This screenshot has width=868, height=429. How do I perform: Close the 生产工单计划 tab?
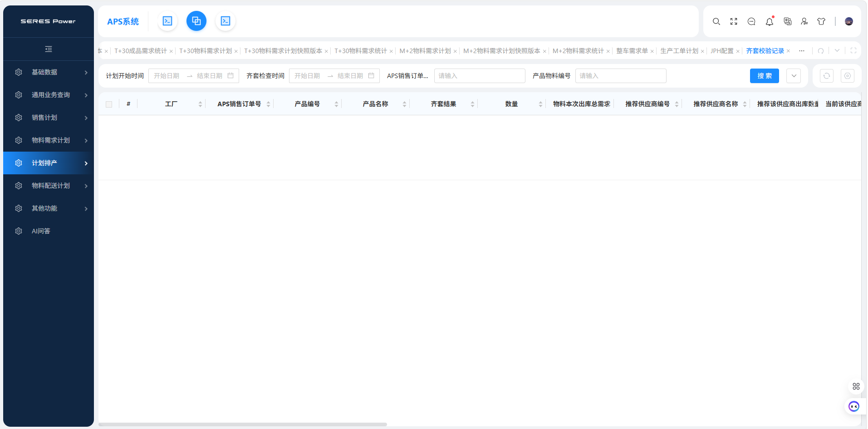pyautogui.click(x=702, y=51)
